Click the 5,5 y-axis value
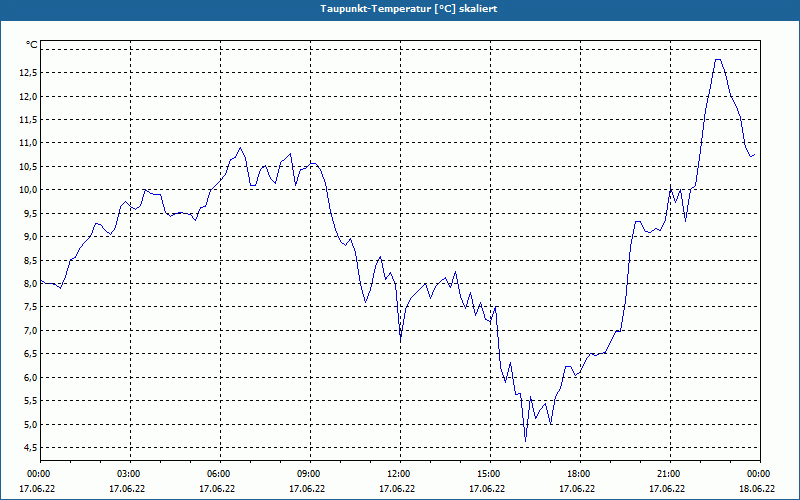Viewport: 800px width, 500px height. point(30,401)
